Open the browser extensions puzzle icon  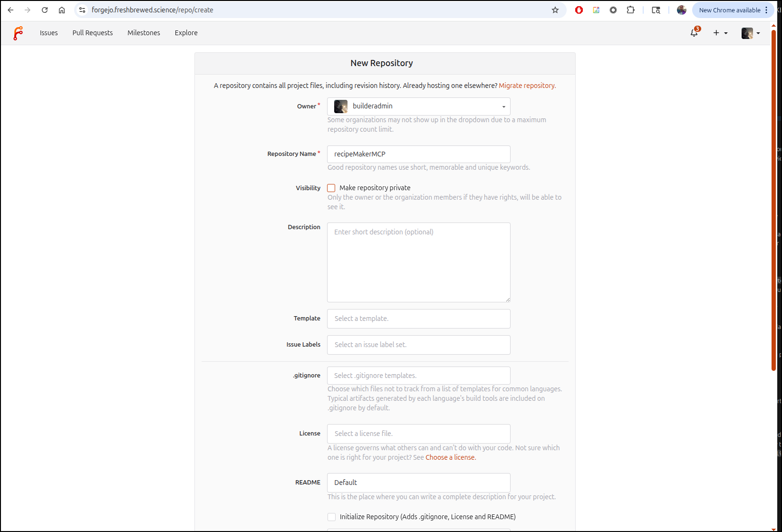point(630,10)
